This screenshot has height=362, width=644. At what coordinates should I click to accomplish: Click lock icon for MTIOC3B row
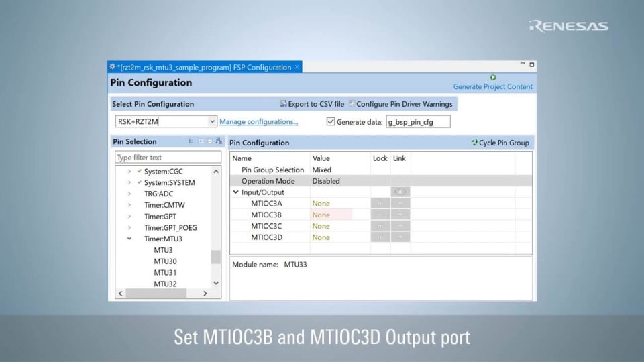point(380,215)
